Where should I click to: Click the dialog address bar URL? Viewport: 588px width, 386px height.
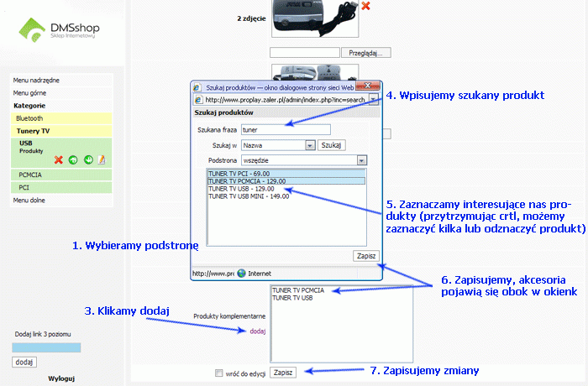[x=285, y=100]
